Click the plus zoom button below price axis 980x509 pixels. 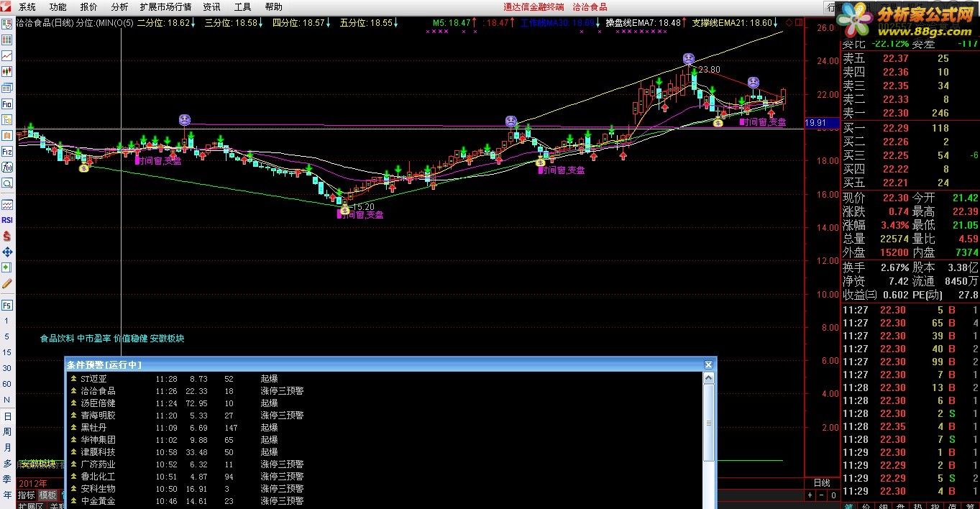pyautogui.click(x=810, y=495)
